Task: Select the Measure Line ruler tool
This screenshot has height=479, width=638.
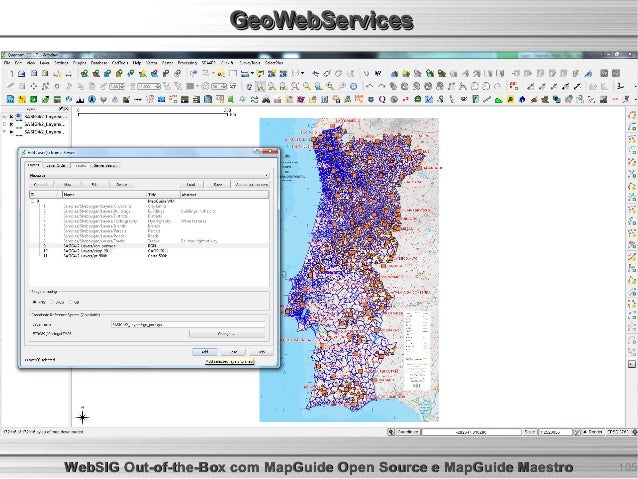Action: point(245,74)
